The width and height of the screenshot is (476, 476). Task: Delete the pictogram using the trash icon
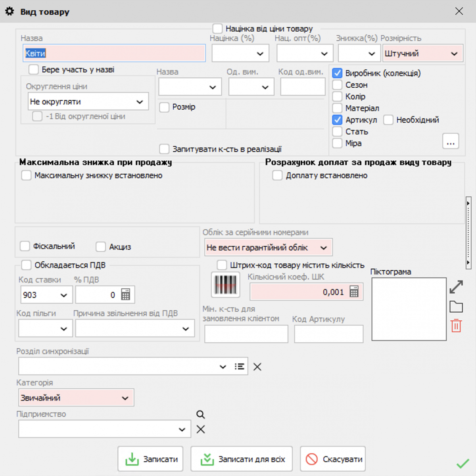click(456, 326)
